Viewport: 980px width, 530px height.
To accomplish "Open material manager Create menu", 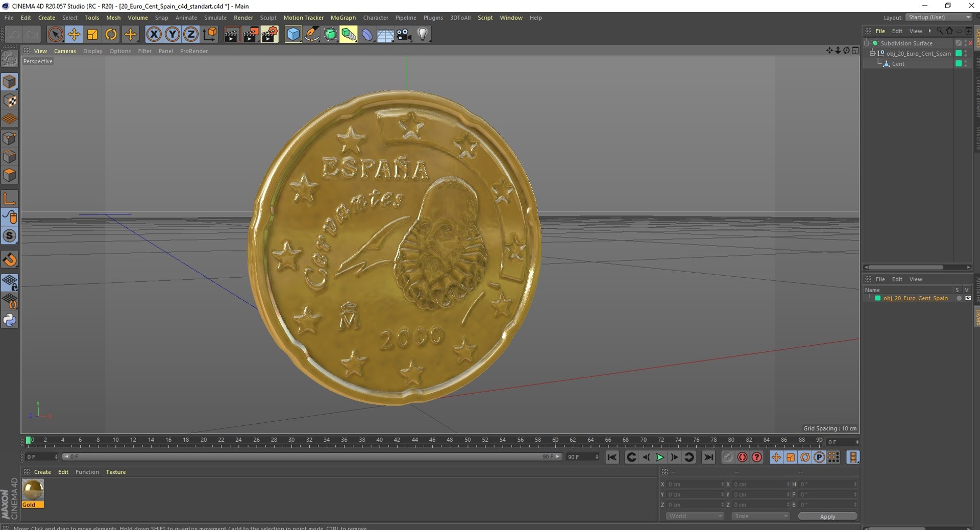I will (42, 472).
